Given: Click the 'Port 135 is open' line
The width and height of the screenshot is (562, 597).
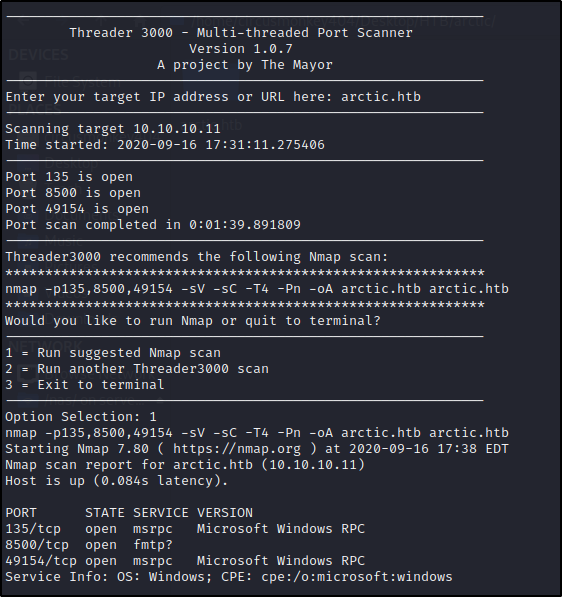Looking at the screenshot, I should [x=69, y=177].
